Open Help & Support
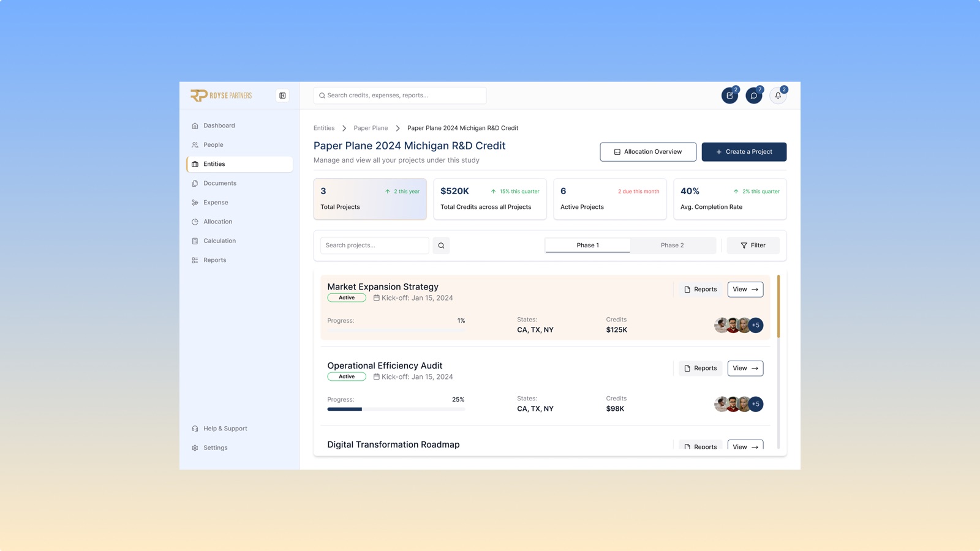Image resolution: width=980 pixels, height=551 pixels. [239, 429]
